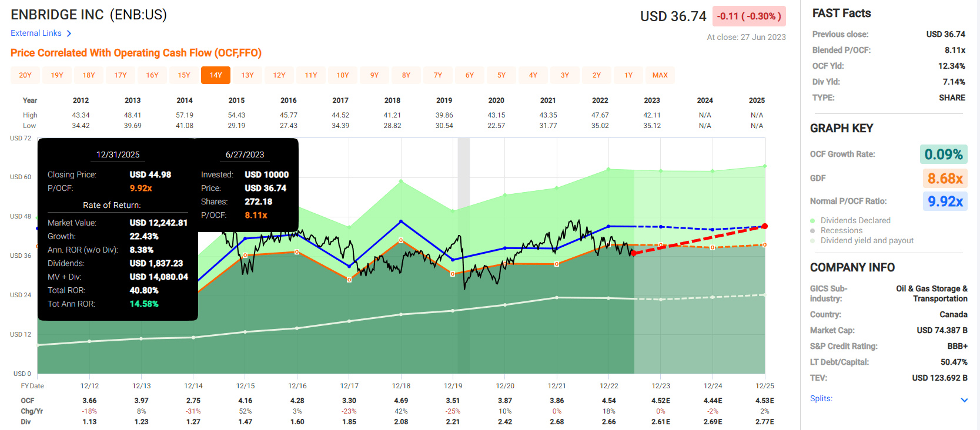Show the 3Y chart range
980x430 pixels.
[x=565, y=75]
